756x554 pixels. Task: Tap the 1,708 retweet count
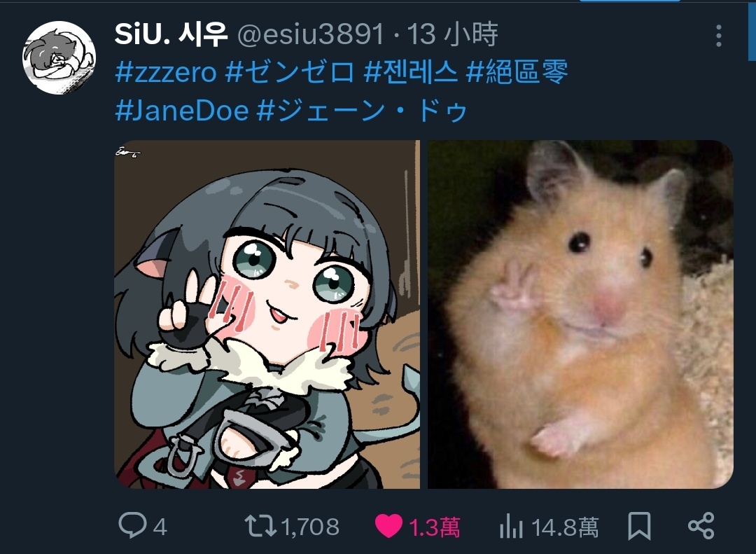pos(310,527)
